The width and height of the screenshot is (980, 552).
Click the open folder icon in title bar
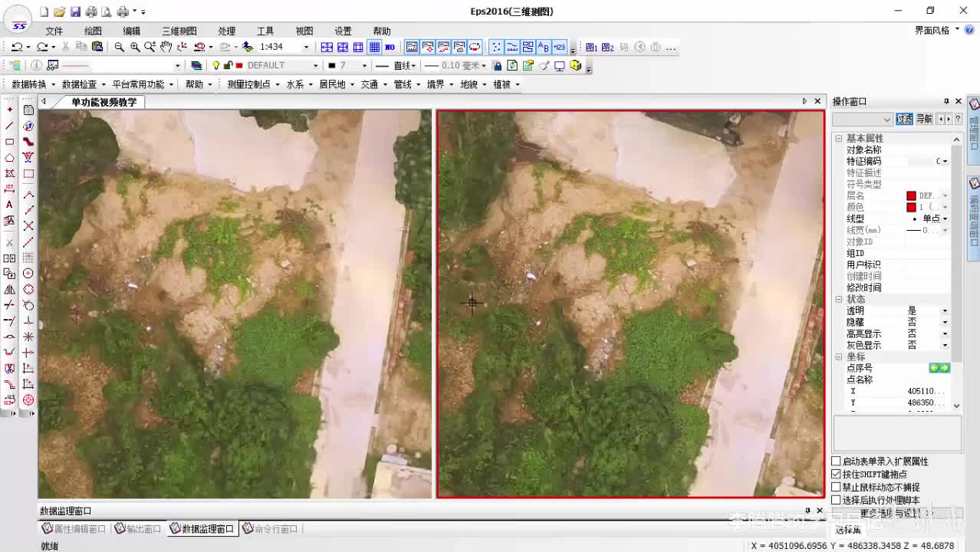59,11
